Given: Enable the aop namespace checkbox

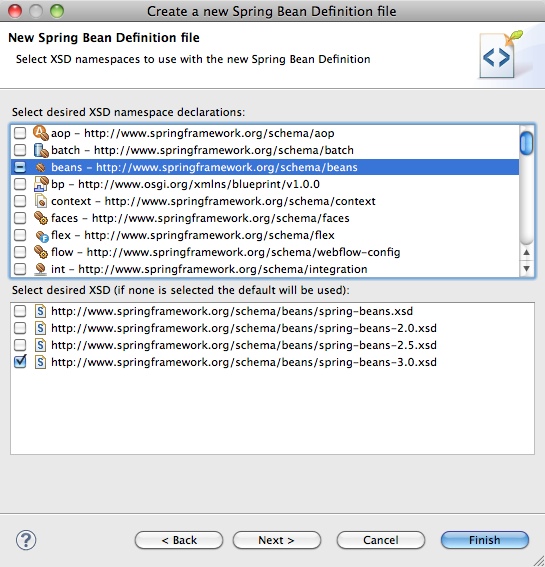Looking at the screenshot, I should (x=20, y=133).
